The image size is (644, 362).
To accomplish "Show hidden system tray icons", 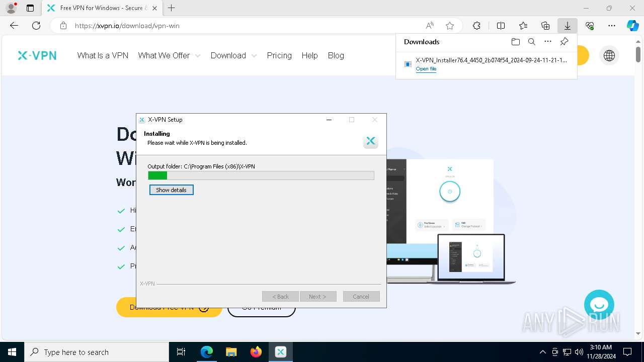I will click(x=542, y=352).
